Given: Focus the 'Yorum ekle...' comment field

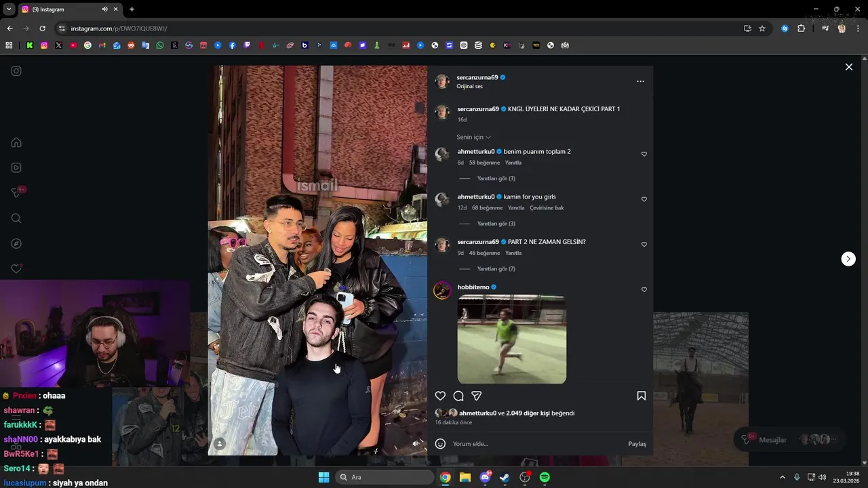Looking at the screenshot, I should (x=536, y=444).
